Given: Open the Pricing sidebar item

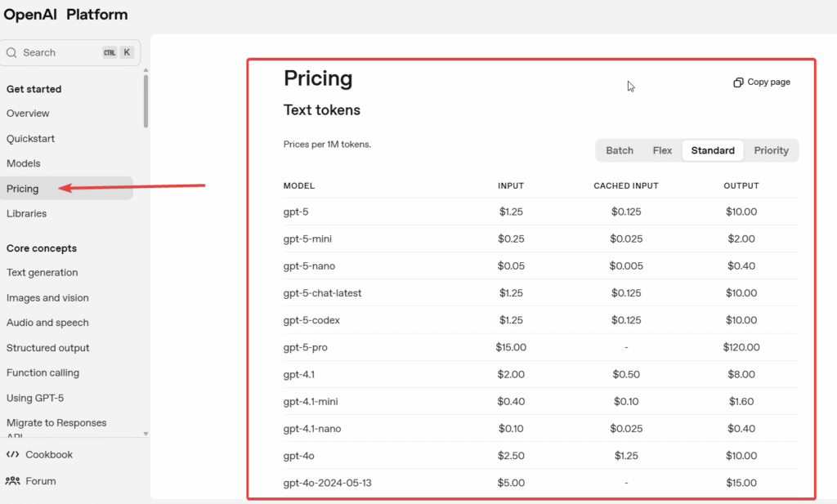Looking at the screenshot, I should (23, 189).
